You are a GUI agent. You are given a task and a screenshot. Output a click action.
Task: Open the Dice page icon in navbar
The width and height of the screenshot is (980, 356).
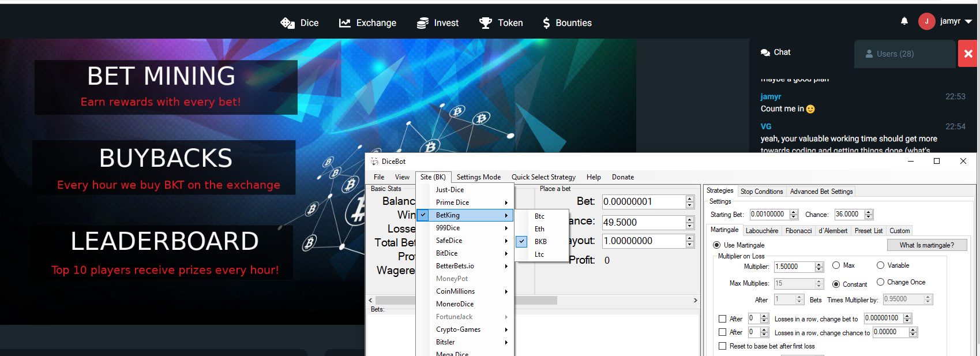point(287,23)
